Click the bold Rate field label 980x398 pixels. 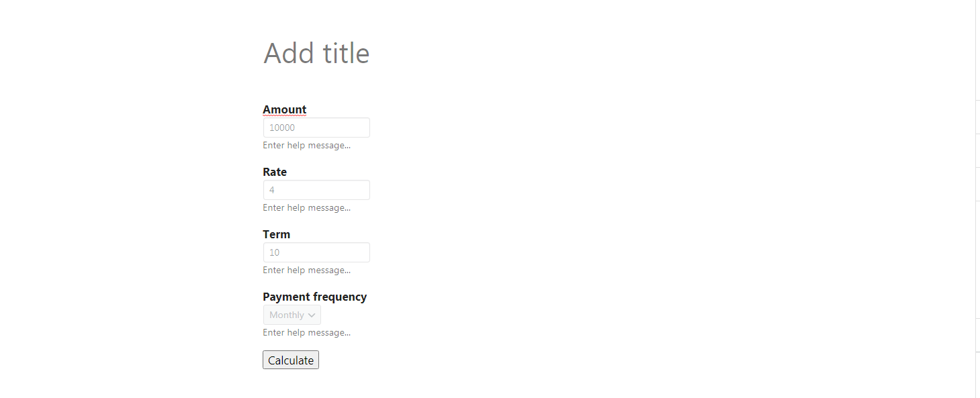[275, 172]
